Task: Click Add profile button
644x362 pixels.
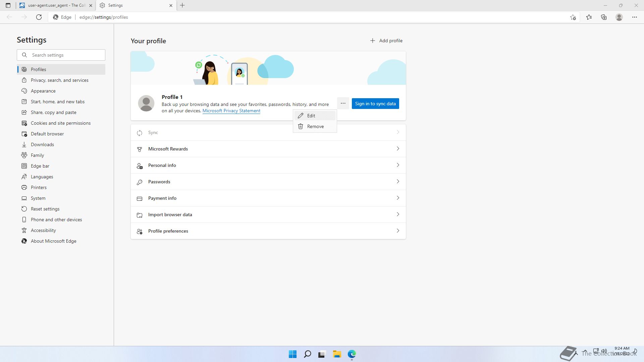Action: [386, 41]
